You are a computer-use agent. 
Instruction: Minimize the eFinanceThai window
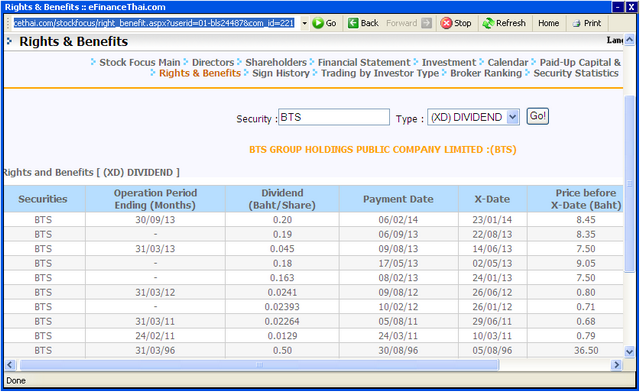coord(617,7)
